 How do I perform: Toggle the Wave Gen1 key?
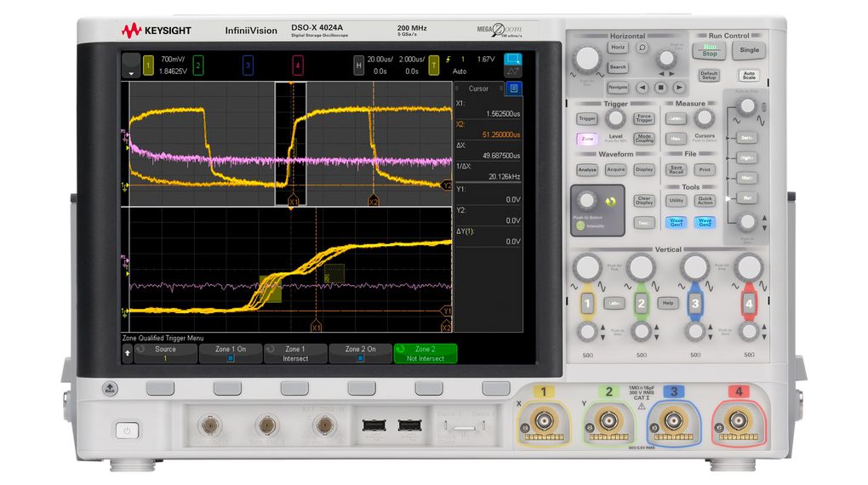click(676, 223)
